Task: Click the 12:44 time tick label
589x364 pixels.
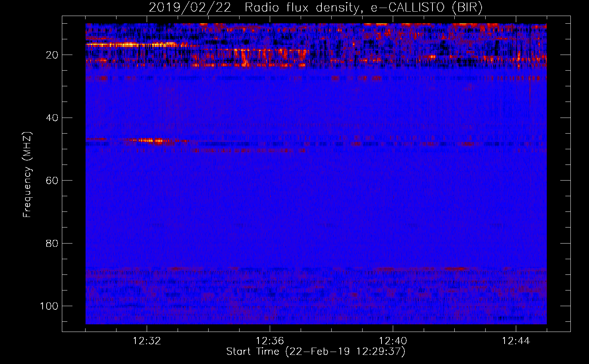Action: pyautogui.click(x=516, y=341)
